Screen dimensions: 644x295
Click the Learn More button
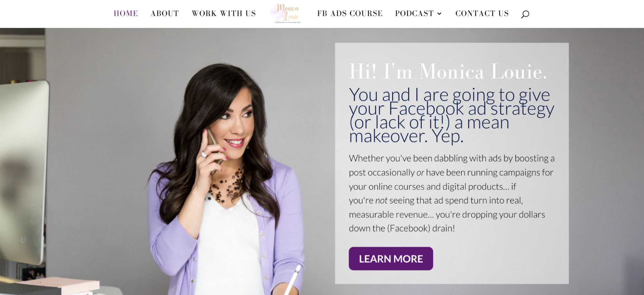[391, 259]
